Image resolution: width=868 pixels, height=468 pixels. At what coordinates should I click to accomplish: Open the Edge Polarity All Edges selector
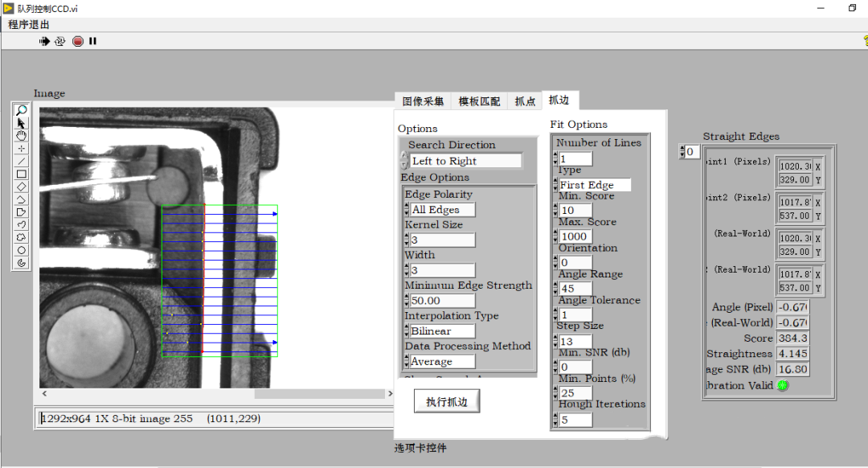(x=442, y=209)
